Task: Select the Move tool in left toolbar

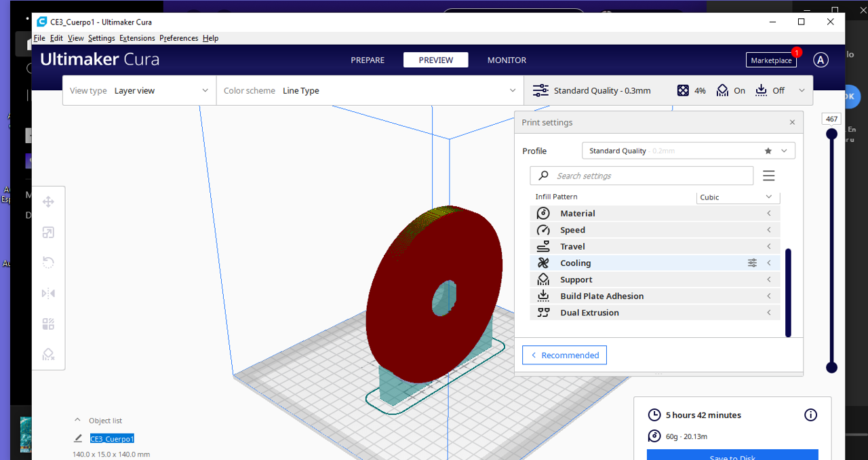Action: [x=48, y=202]
